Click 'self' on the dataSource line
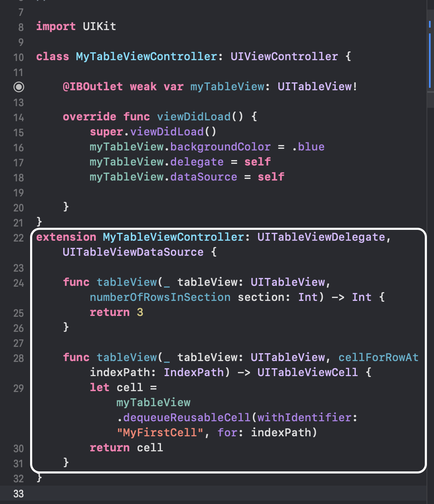 click(x=271, y=177)
